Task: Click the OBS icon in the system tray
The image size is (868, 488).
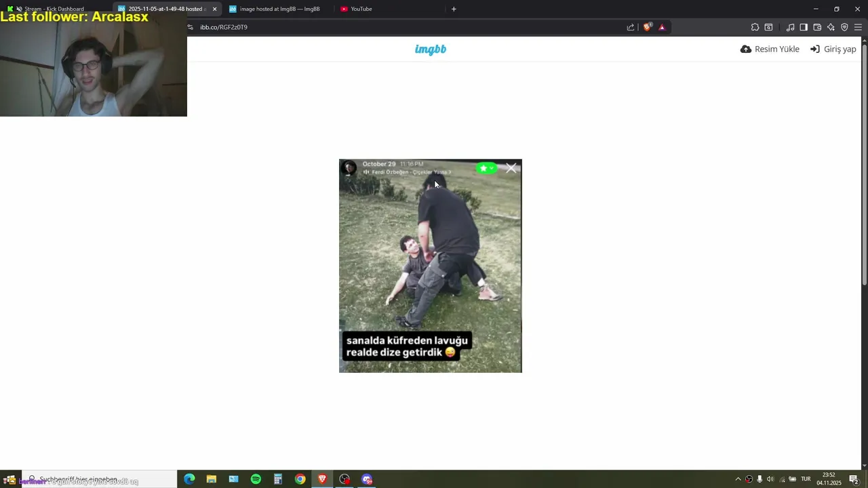Action: (x=749, y=479)
